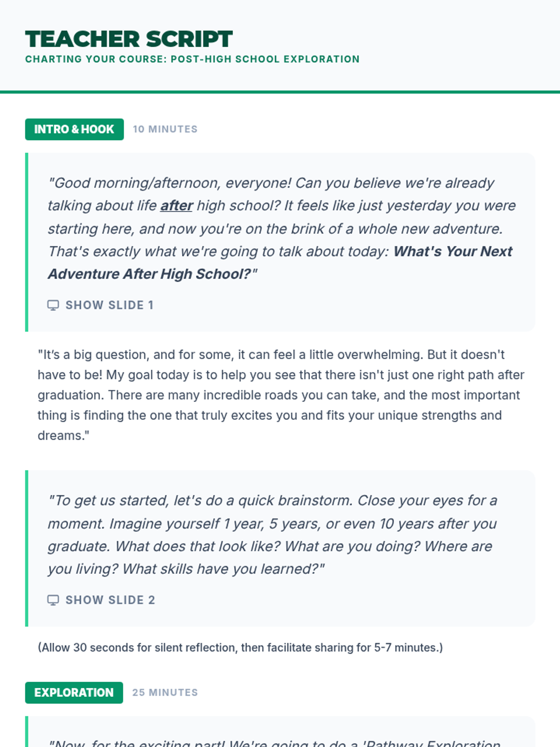Select the Intro & Hook section badge
560x747 pixels.
pos(74,129)
